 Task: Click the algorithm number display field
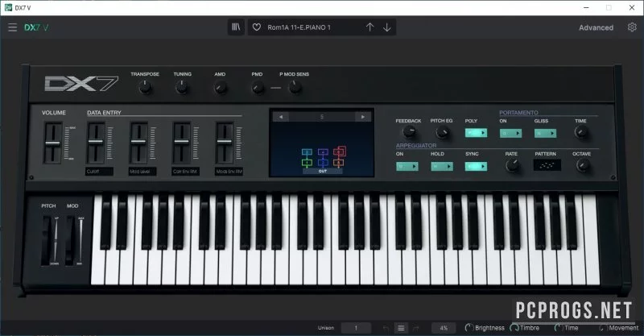[x=321, y=117]
